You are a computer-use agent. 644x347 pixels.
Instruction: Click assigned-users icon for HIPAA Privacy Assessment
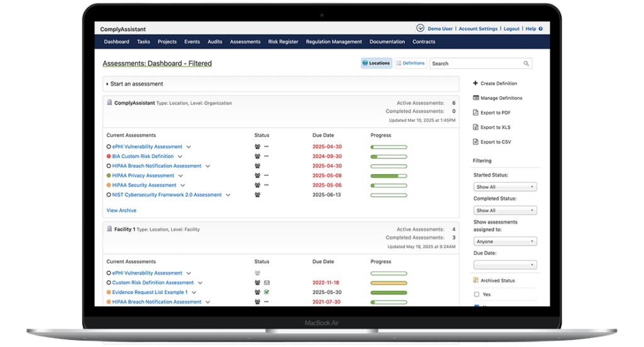pyautogui.click(x=258, y=176)
